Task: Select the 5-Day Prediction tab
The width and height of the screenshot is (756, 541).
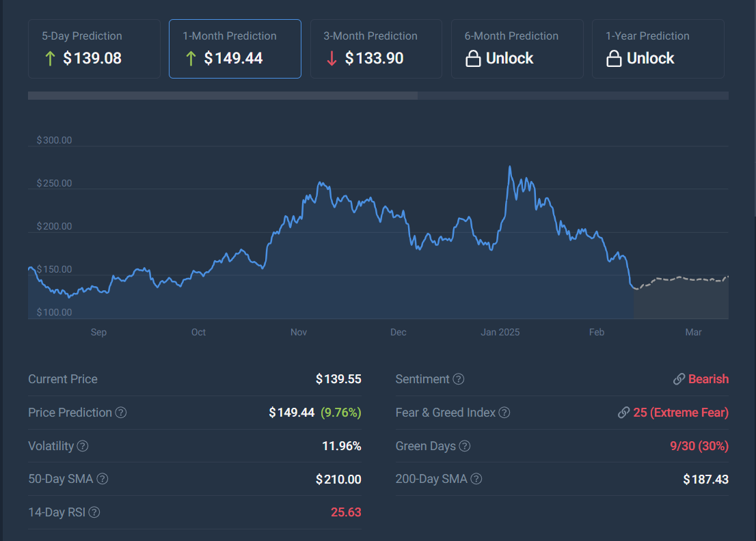Action: coord(94,48)
